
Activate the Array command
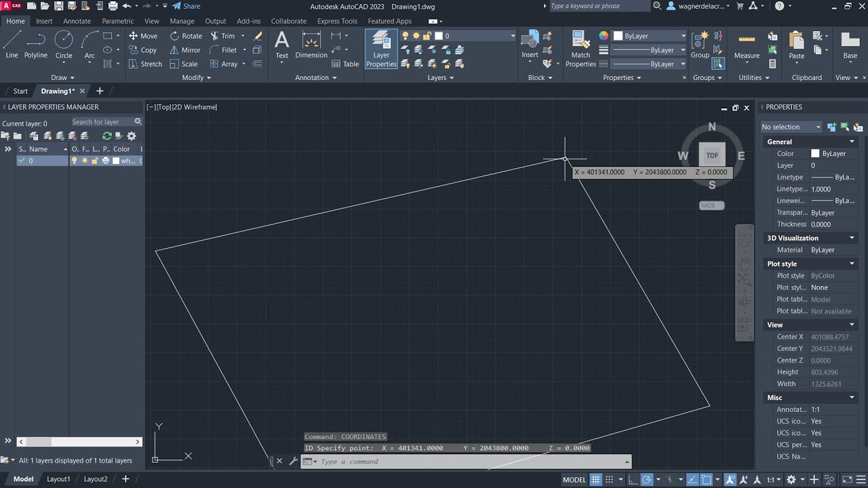click(x=224, y=64)
